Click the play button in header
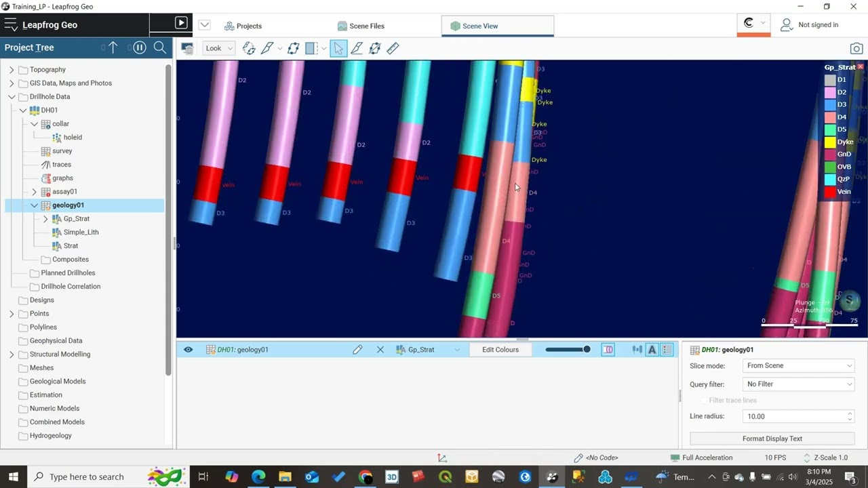 click(x=180, y=23)
